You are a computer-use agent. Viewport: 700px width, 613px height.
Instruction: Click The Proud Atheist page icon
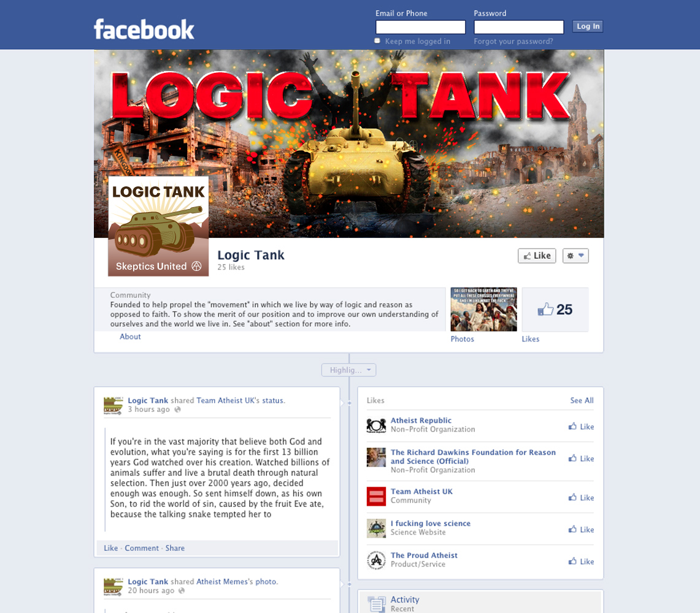point(376,560)
